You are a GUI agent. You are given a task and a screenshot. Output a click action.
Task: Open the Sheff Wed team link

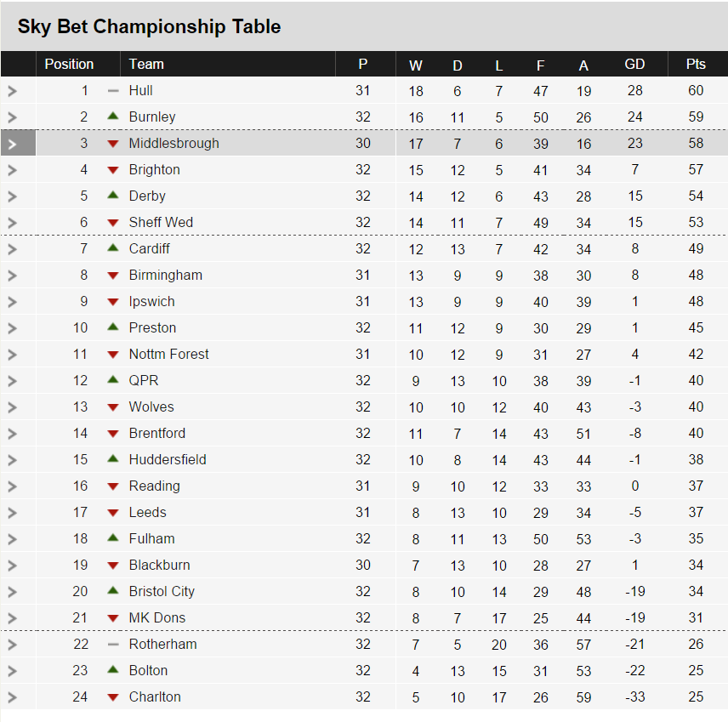pos(161,222)
